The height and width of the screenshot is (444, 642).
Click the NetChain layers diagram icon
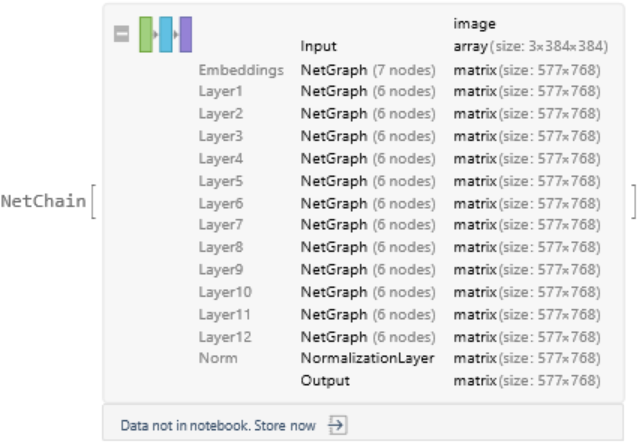click(166, 34)
